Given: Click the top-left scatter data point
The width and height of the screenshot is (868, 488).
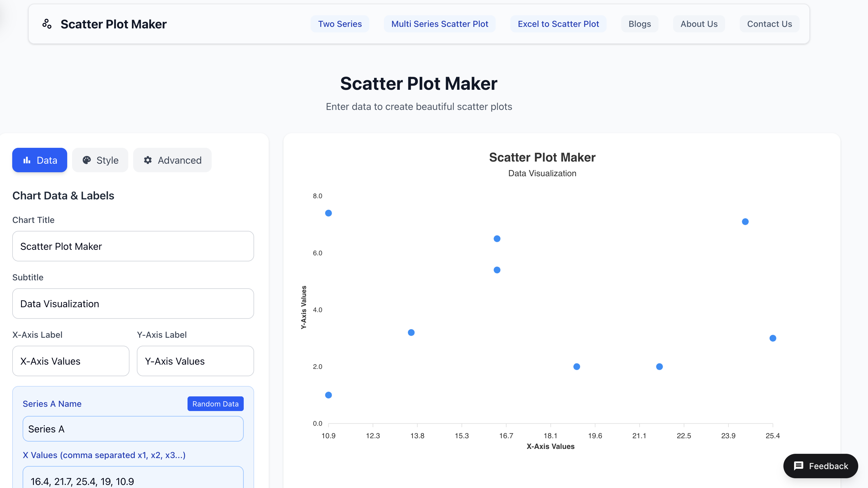Looking at the screenshot, I should point(328,213).
